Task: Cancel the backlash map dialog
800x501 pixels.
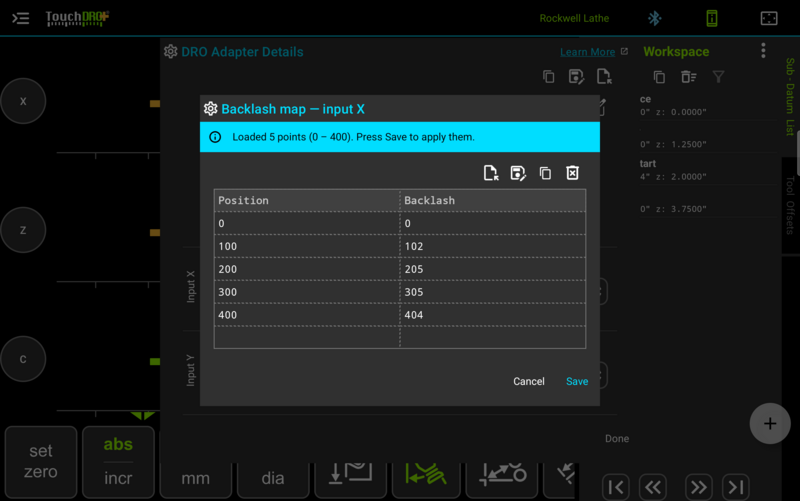Action: (x=529, y=382)
